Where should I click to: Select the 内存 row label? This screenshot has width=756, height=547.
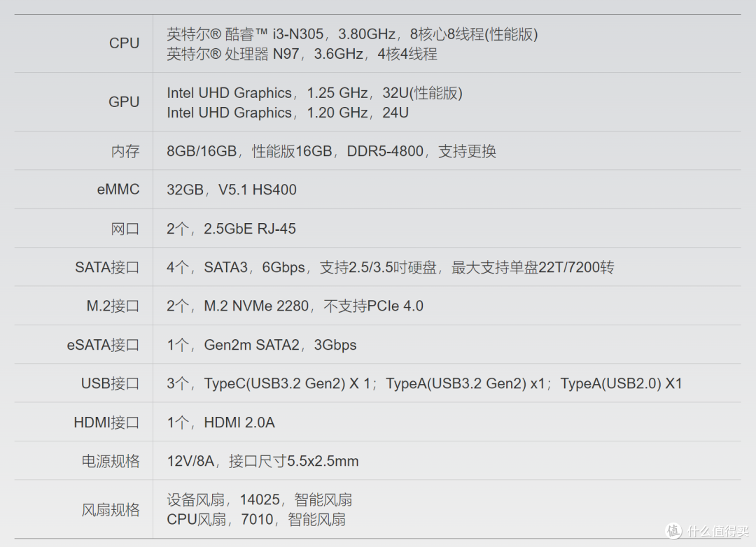pos(125,151)
